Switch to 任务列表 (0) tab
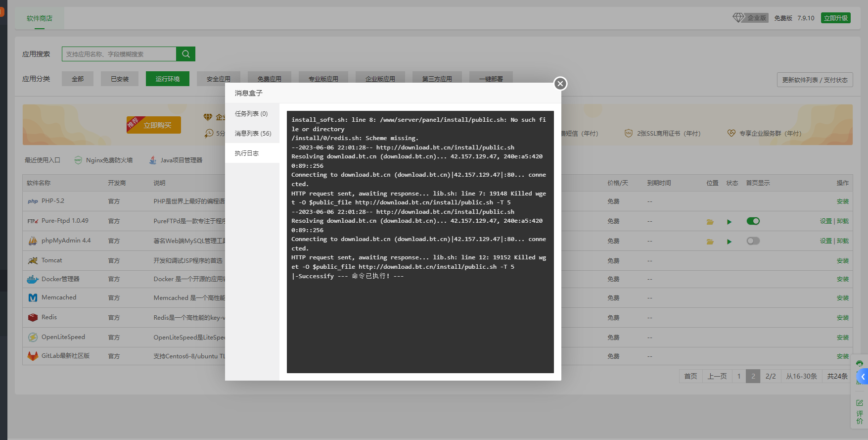The image size is (868, 440). click(252, 113)
